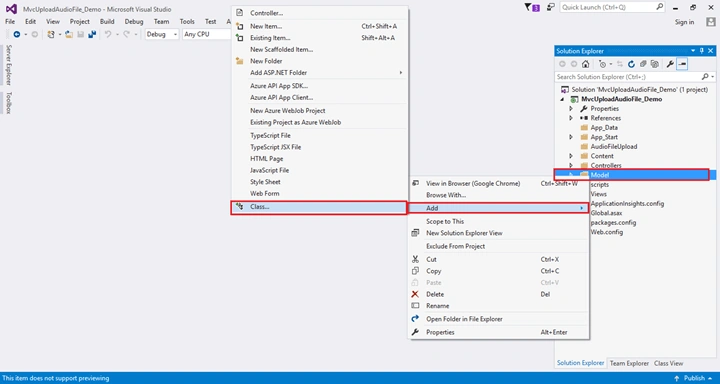The width and height of the screenshot is (720, 384).
Task: Choose Open Folder in File Explorer
Action: (499, 319)
